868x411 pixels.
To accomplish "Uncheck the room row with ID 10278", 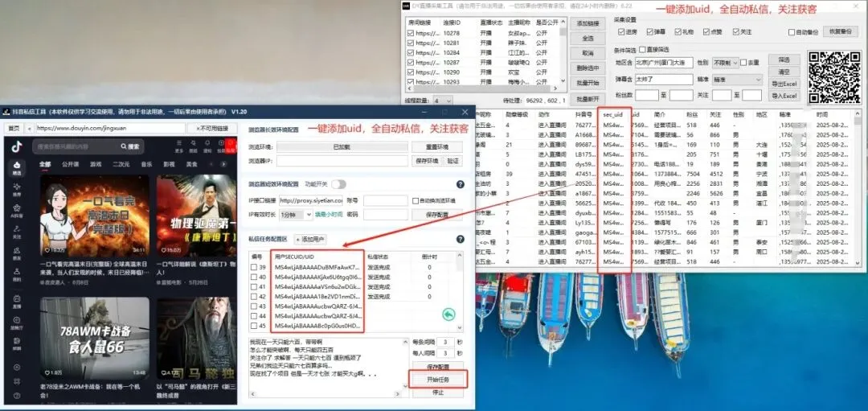I will click(x=410, y=33).
